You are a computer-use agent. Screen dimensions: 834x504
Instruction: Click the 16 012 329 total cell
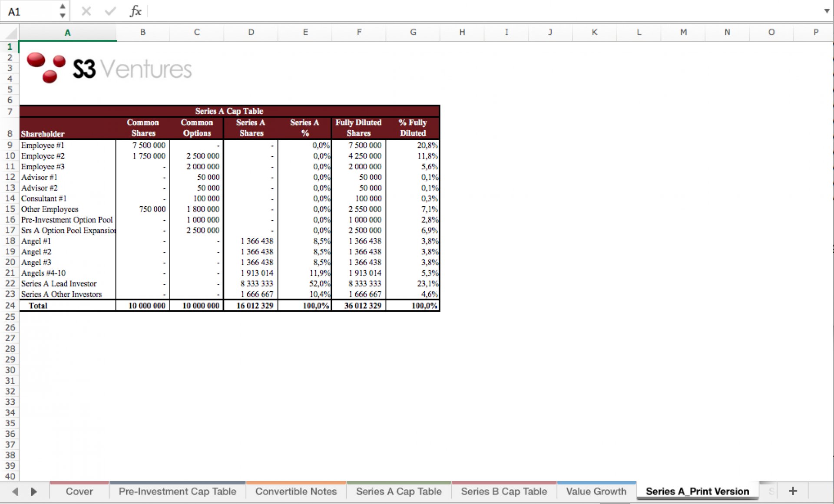251,306
